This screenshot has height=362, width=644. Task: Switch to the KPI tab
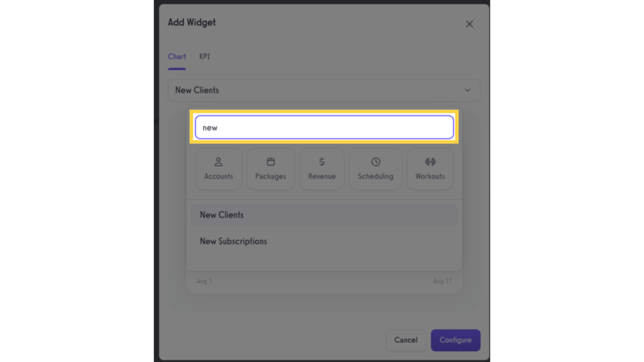coord(204,56)
